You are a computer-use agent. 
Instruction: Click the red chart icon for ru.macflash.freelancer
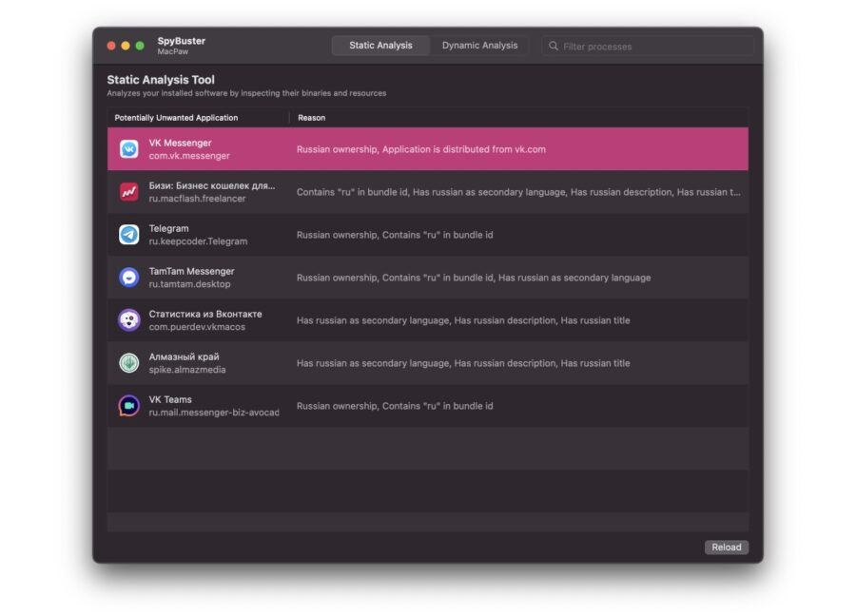[128, 192]
